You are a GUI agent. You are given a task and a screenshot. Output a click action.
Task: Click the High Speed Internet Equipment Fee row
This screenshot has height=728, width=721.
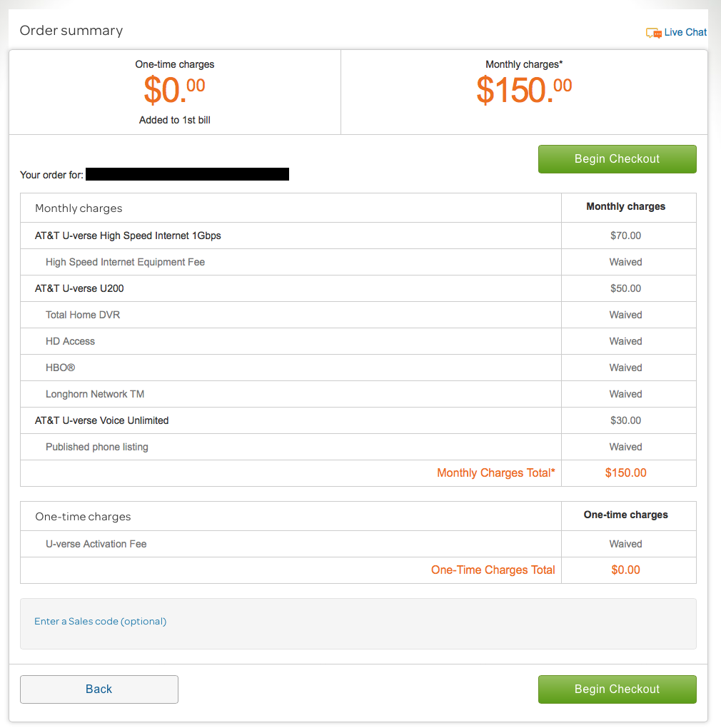point(125,262)
